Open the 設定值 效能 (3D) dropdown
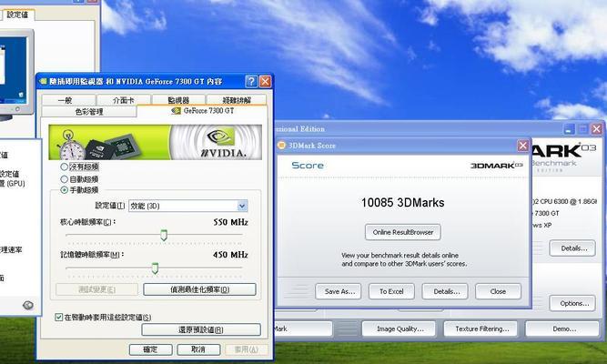Image resolution: width=607 pixels, height=364 pixels. click(188, 206)
